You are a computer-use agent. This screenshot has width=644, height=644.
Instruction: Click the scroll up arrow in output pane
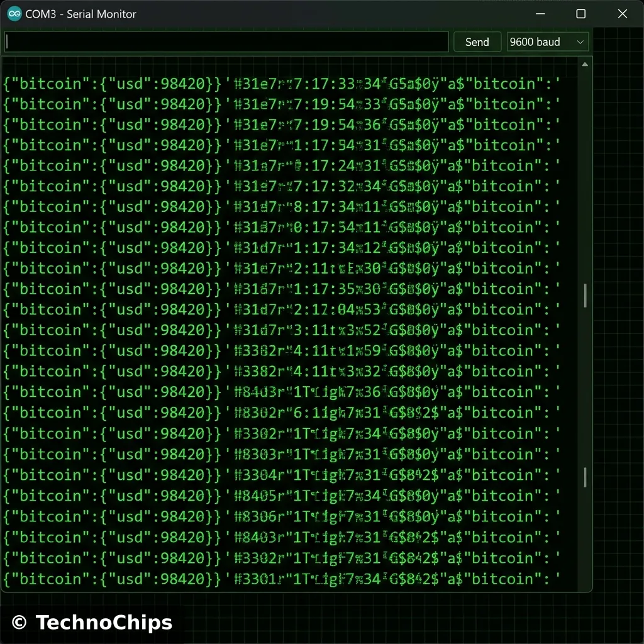[x=585, y=65]
